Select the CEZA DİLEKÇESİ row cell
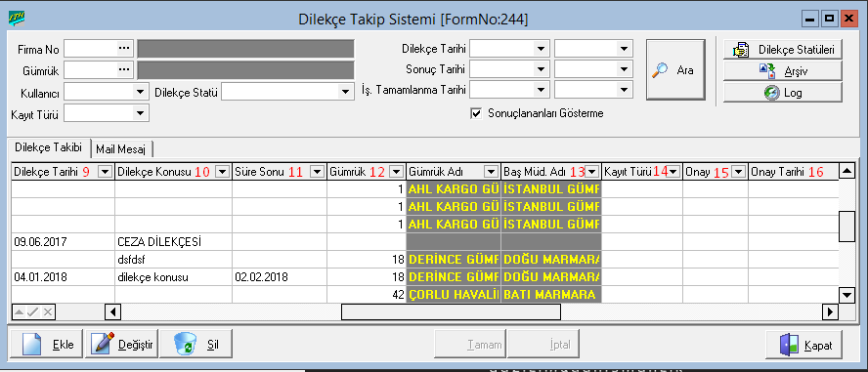The image size is (868, 372). (173, 241)
